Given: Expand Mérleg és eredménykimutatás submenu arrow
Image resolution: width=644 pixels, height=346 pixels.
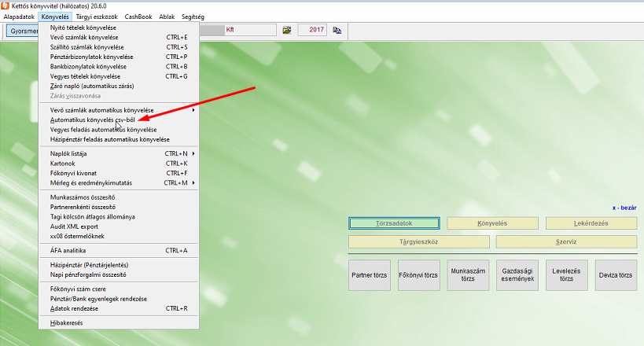Looking at the screenshot, I should 193,182.
